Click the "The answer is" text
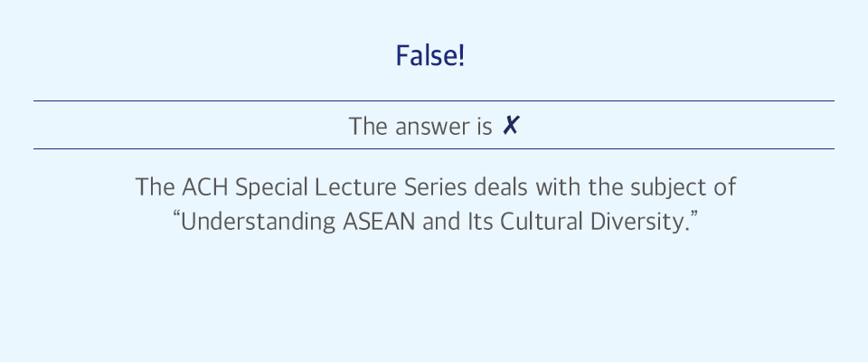 [x=420, y=127]
